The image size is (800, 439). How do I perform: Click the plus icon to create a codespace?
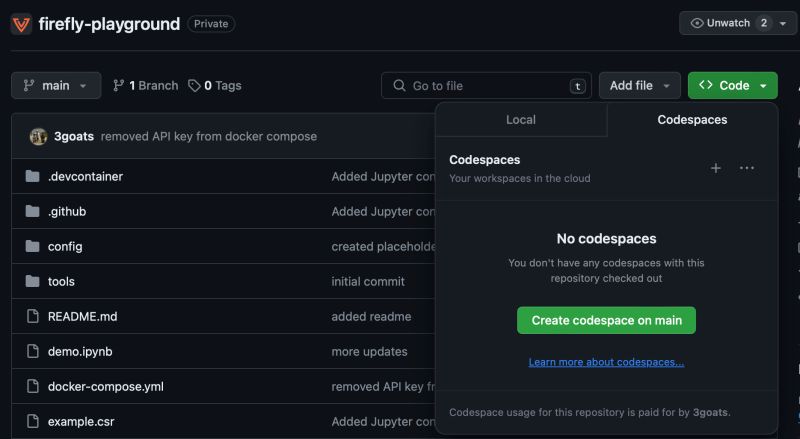(715, 168)
